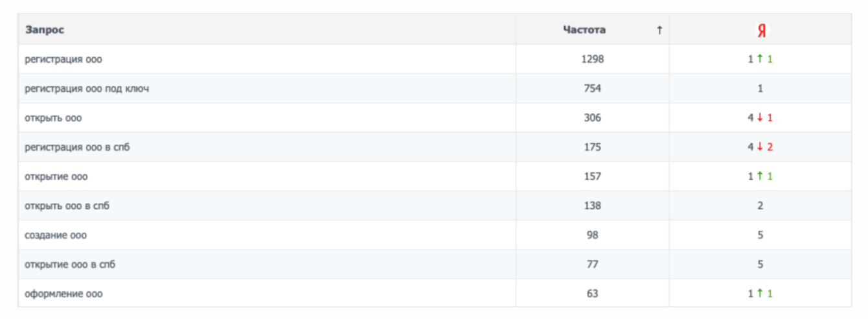Screen dimensions: 868x319
Task: Sort table by the Запрос column header
Action: tap(45, 30)
